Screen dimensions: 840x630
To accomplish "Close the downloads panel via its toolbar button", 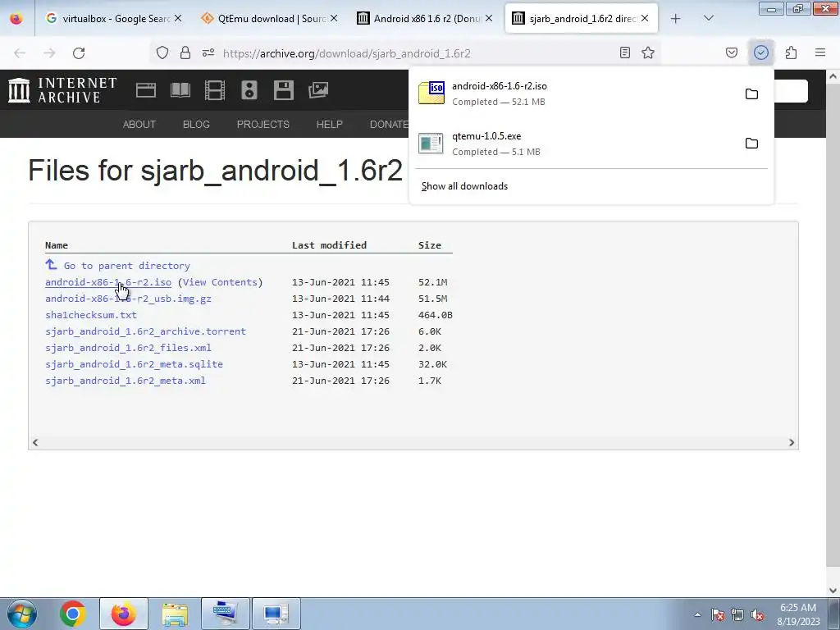I will 761,52.
